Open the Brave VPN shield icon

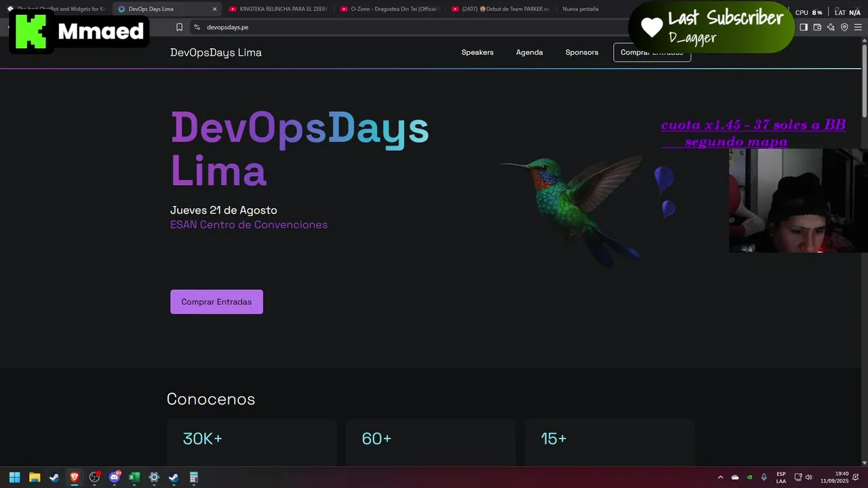tap(844, 27)
